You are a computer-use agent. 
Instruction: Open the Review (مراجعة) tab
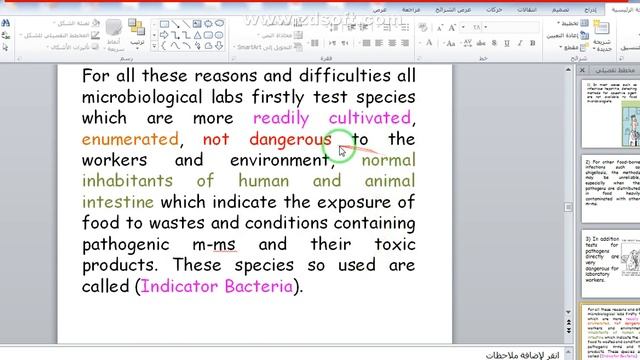coord(411,10)
